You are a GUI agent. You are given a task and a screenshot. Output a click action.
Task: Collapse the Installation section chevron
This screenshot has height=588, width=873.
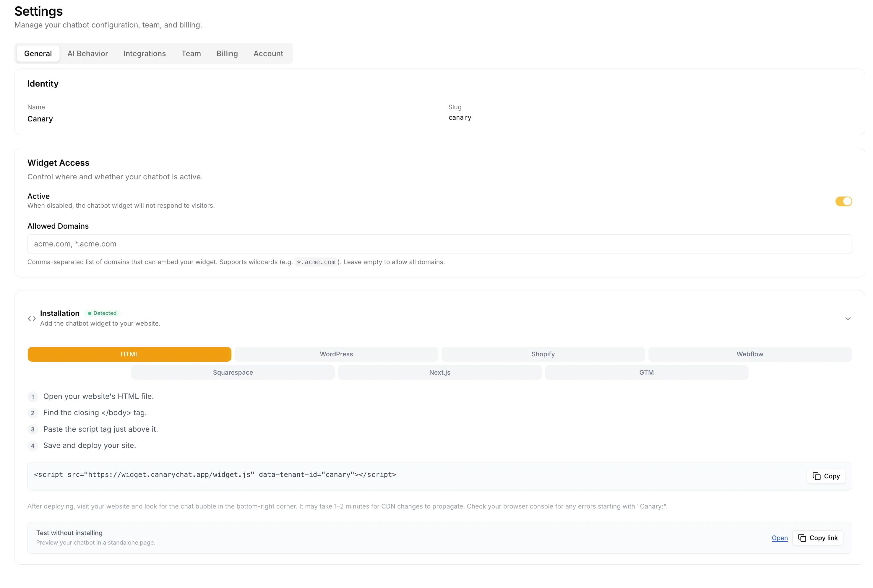click(x=848, y=318)
